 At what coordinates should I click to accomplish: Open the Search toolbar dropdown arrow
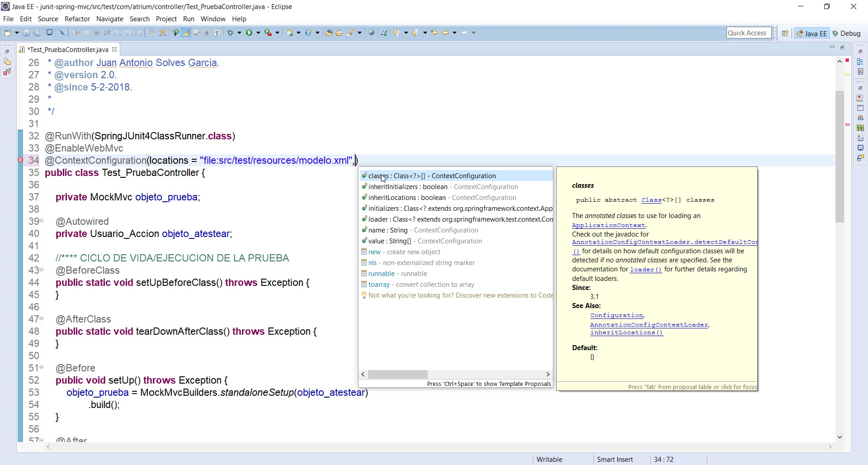[x=359, y=33]
